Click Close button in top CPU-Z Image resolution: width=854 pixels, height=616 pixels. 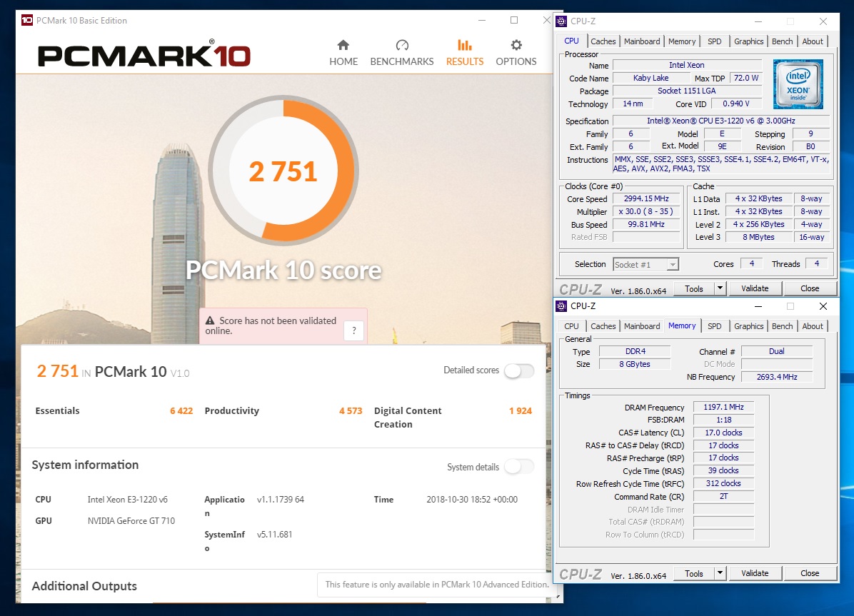pos(809,288)
